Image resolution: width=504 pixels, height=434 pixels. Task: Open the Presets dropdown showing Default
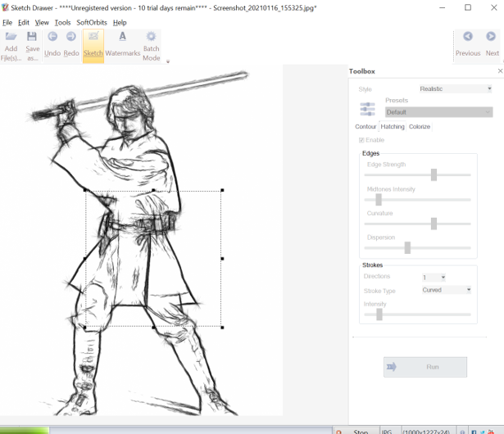[438, 112]
